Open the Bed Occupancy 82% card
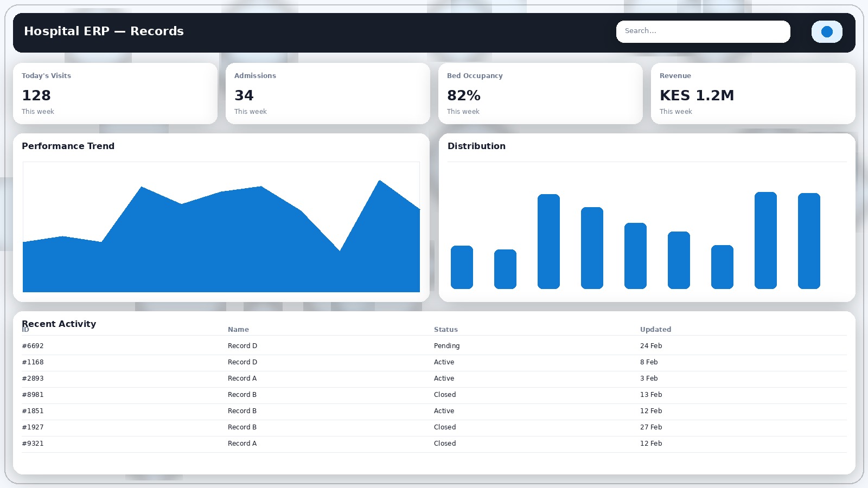Screen dimensions: 868x488 540,93
